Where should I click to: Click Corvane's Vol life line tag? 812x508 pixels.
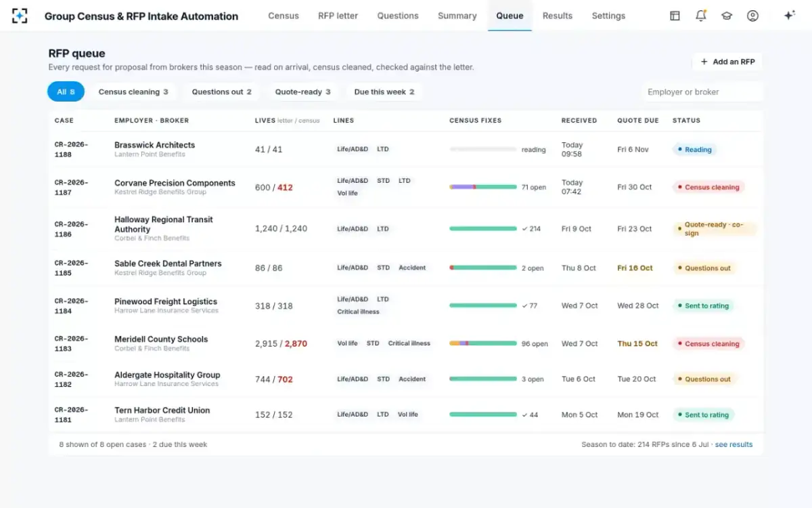pos(347,193)
